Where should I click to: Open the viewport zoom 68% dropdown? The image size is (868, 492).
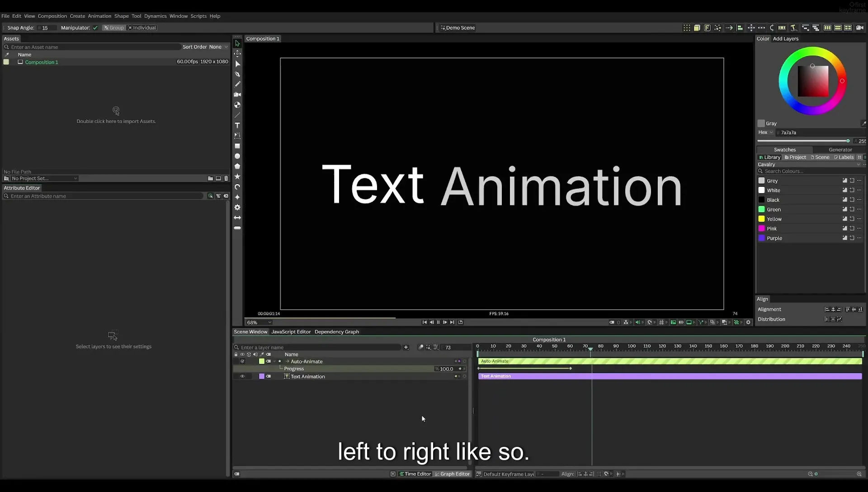pyautogui.click(x=259, y=322)
